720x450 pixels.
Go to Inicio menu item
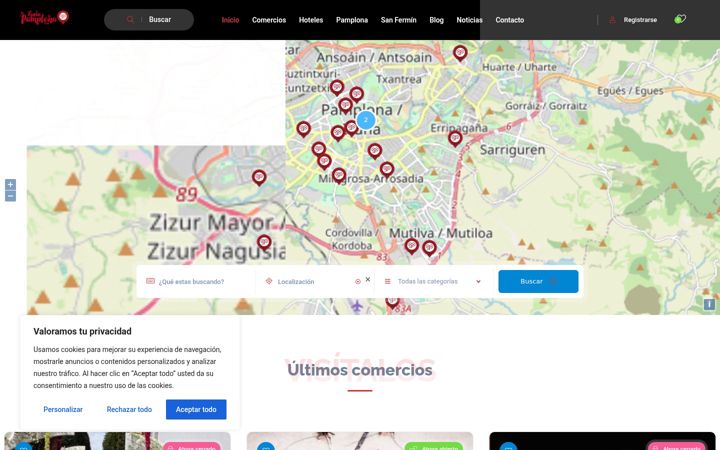tap(230, 20)
